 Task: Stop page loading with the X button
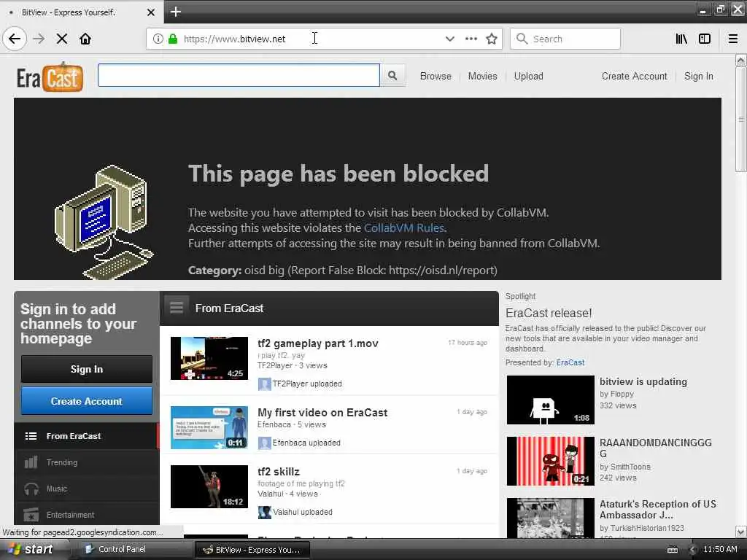pos(62,39)
